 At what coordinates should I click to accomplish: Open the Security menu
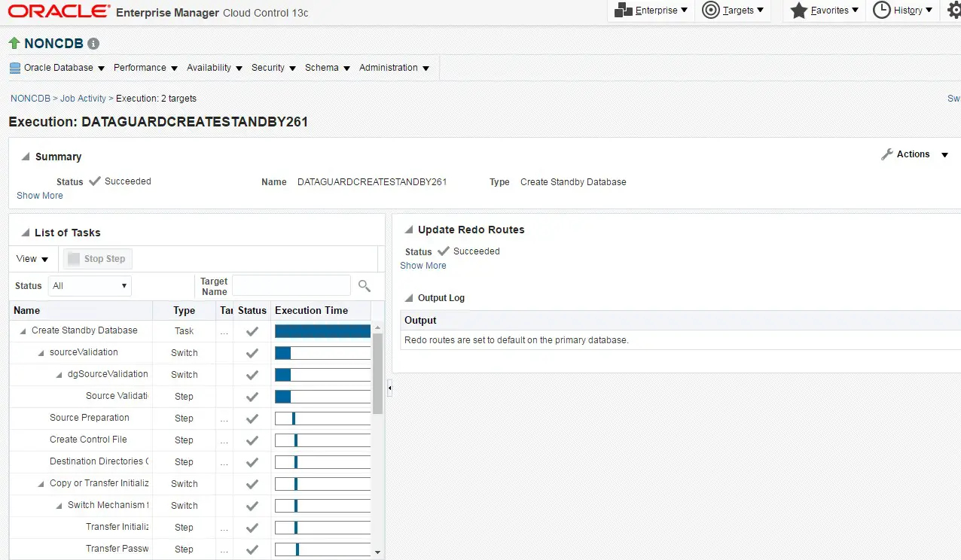(273, 68)
